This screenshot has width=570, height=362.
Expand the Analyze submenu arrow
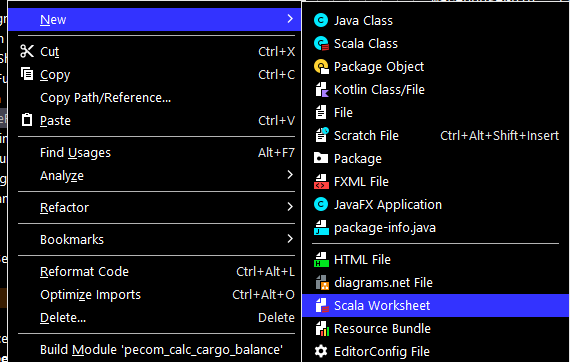(x=290, y=175)
